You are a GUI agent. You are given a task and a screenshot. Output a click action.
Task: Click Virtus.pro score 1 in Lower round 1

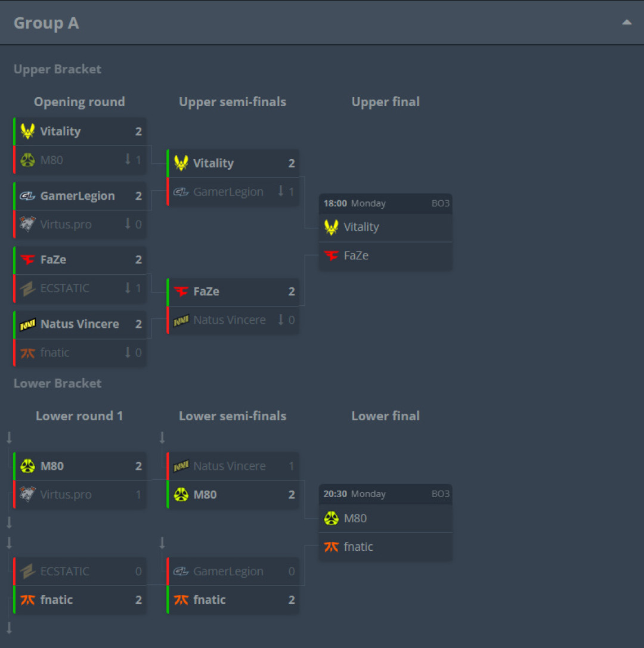point(138,495)
